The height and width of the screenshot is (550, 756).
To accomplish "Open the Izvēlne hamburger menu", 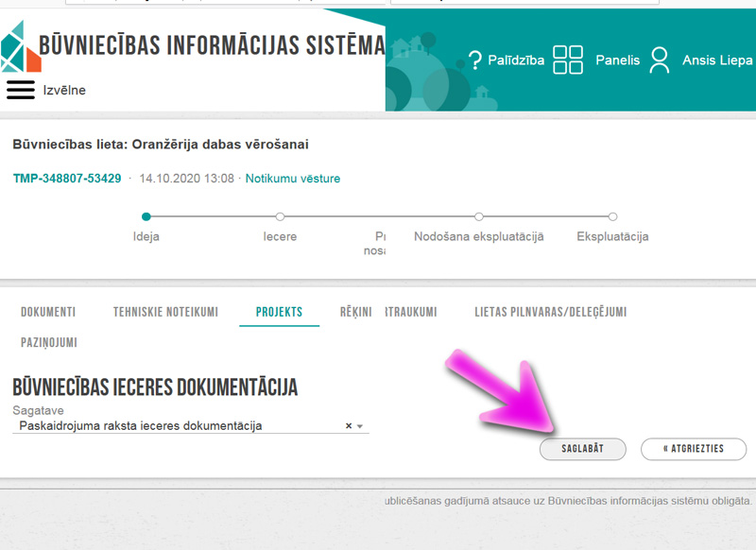I will [x=20, y=90].
